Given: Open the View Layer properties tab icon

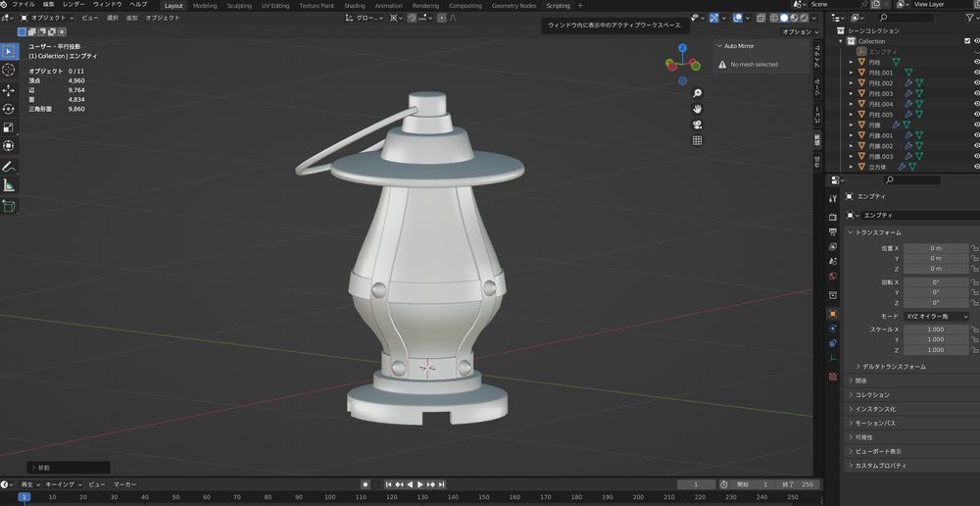Looking at the screenshot, I should click(x=832, y=246).
